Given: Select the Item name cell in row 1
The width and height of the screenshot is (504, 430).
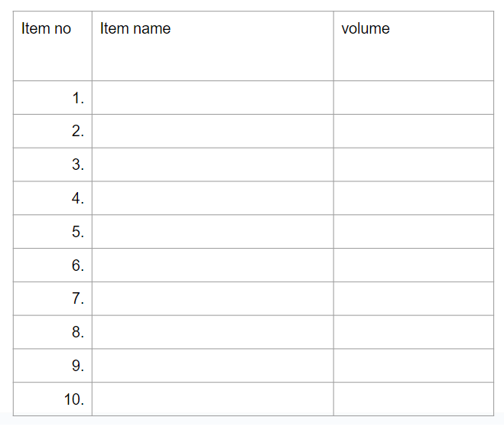Looking at the screenshot, I should (x=213, y=97).
